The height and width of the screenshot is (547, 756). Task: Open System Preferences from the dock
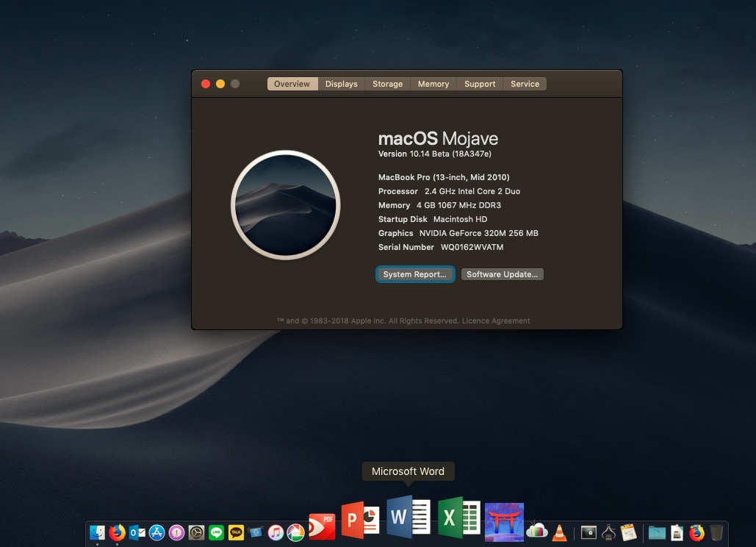(x=196, y=532)
